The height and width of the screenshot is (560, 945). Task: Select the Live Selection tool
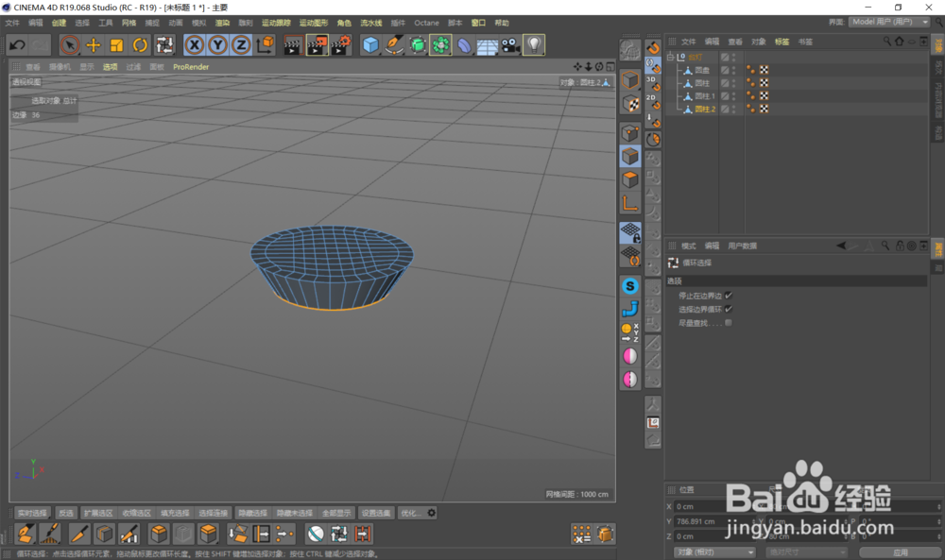click(x=71, y=44)
